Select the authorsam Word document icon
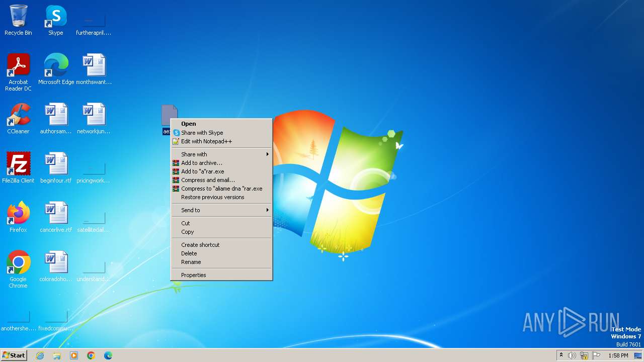 pos(56,118)
